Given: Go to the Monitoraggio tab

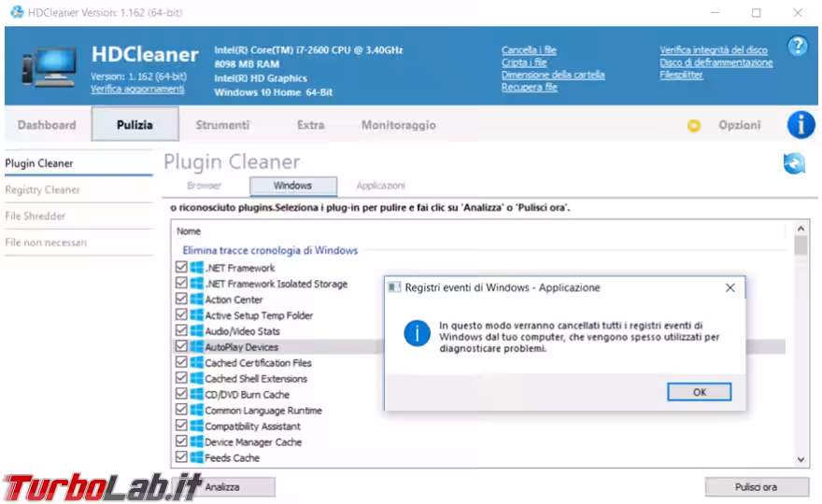Looking at the screenshot, I should (x=399, y=125).
